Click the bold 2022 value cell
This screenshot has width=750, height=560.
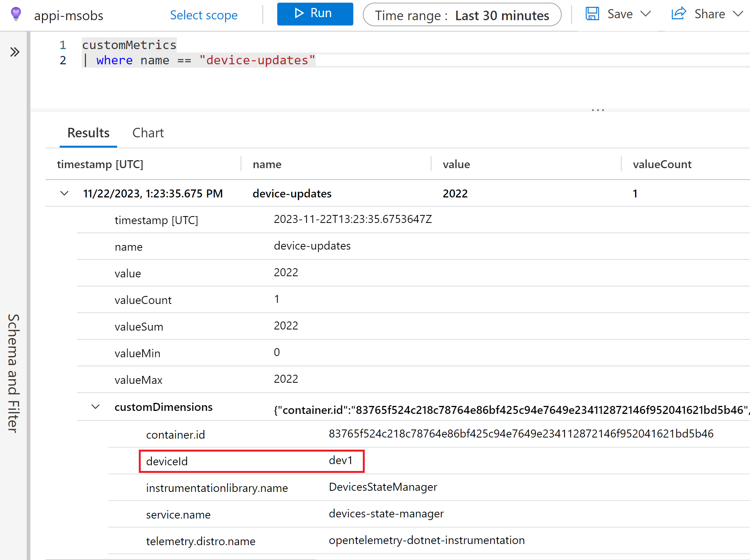point(455,194)
